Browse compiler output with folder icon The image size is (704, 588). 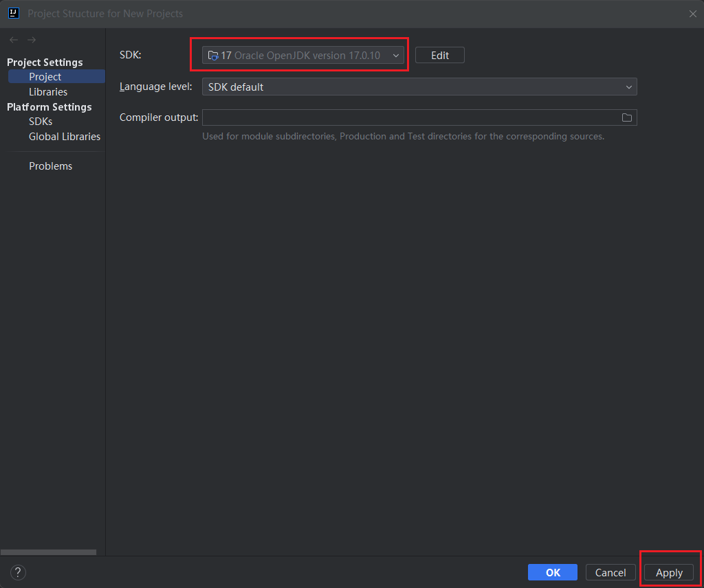click(x=627, y=117)
